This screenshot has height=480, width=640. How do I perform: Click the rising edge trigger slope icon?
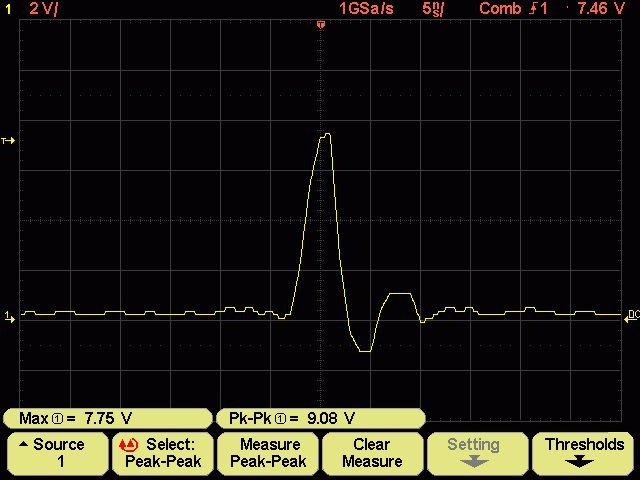pos(532,9)
